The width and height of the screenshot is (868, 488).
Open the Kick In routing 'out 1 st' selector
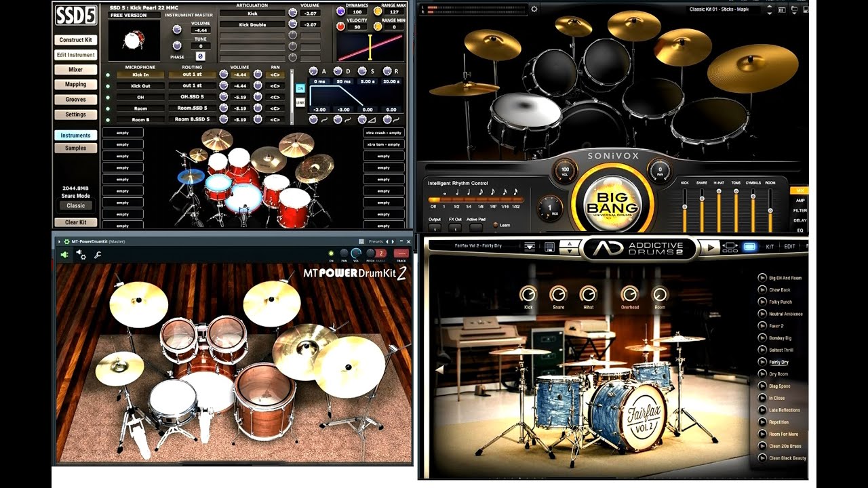pos(192,75)
